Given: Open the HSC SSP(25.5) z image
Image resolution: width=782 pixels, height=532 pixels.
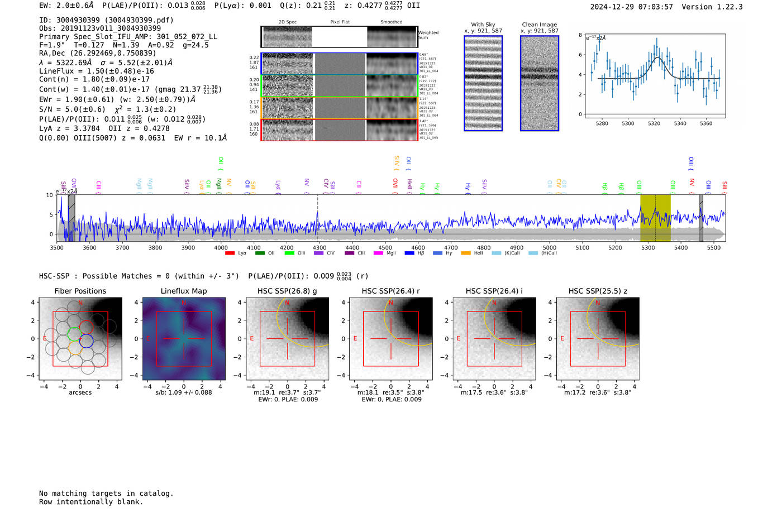Looking at the screenshot, I should click(x=598, y=339).
